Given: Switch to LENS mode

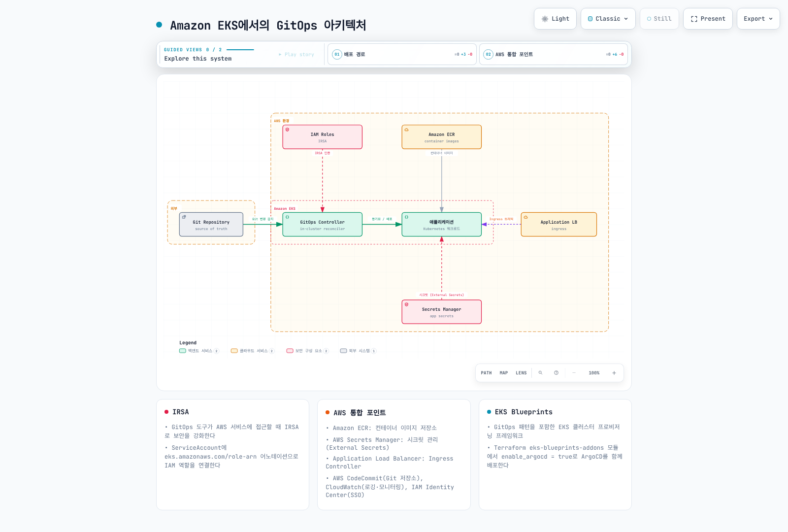Looking at the screenshot, I should [521, 373].
